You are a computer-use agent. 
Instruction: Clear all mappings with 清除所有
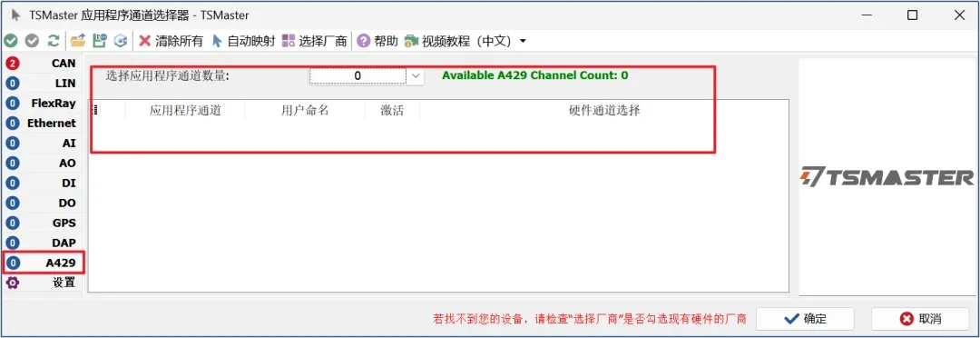pos(171,41)
